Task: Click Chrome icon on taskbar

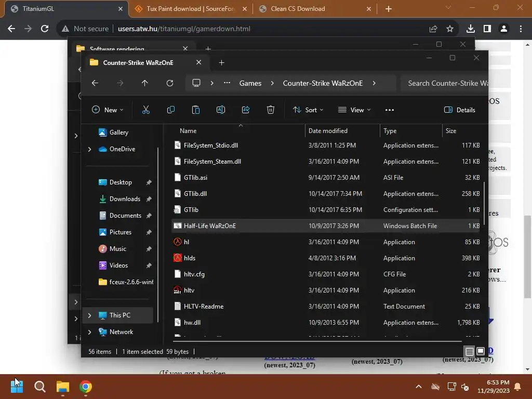Action: click(86, 387)
